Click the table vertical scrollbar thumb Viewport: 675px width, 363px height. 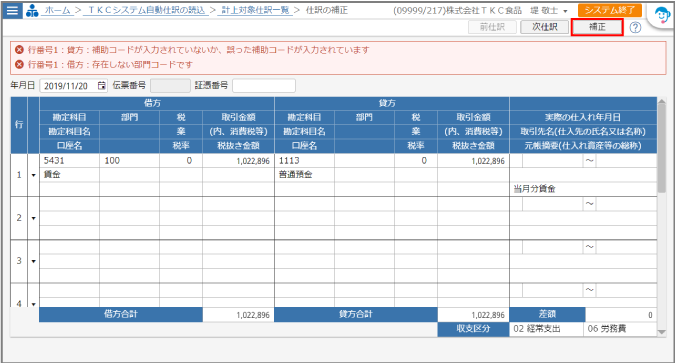click(x=662, y=149)
